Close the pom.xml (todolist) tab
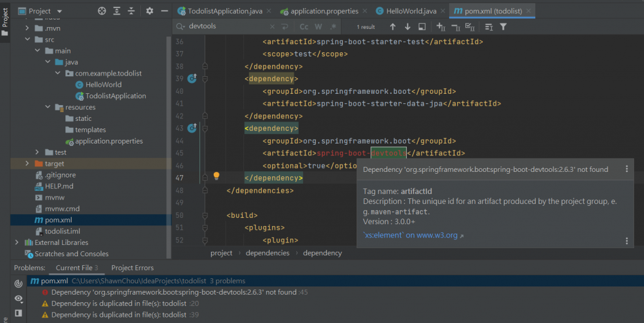644x323 pixels. (x=528, y=11)
